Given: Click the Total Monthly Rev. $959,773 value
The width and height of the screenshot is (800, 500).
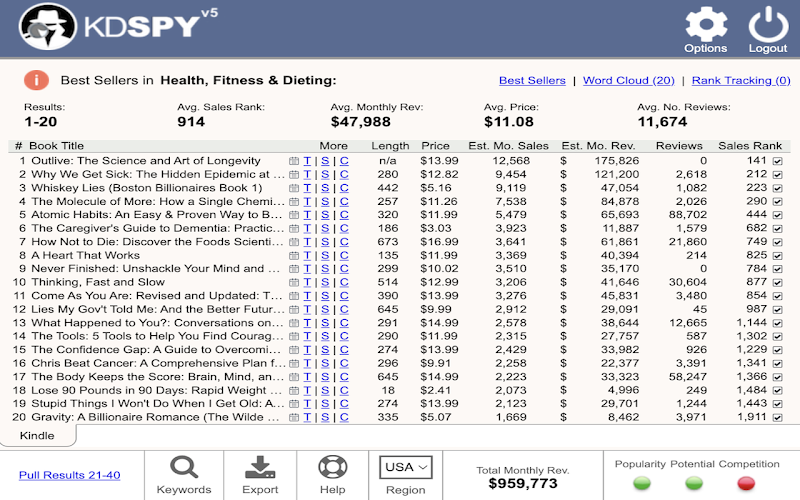Looking at the screenshot, I should [523, 484].
